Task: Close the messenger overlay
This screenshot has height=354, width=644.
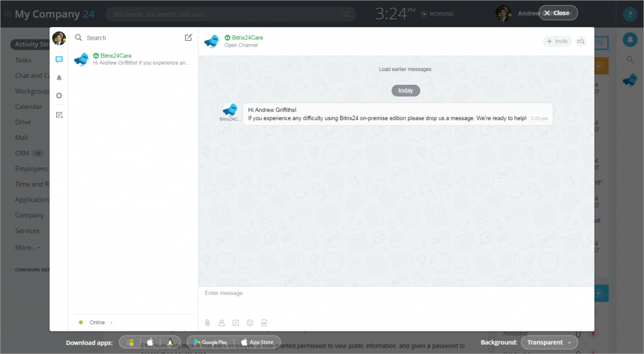Action: [558, 13]
